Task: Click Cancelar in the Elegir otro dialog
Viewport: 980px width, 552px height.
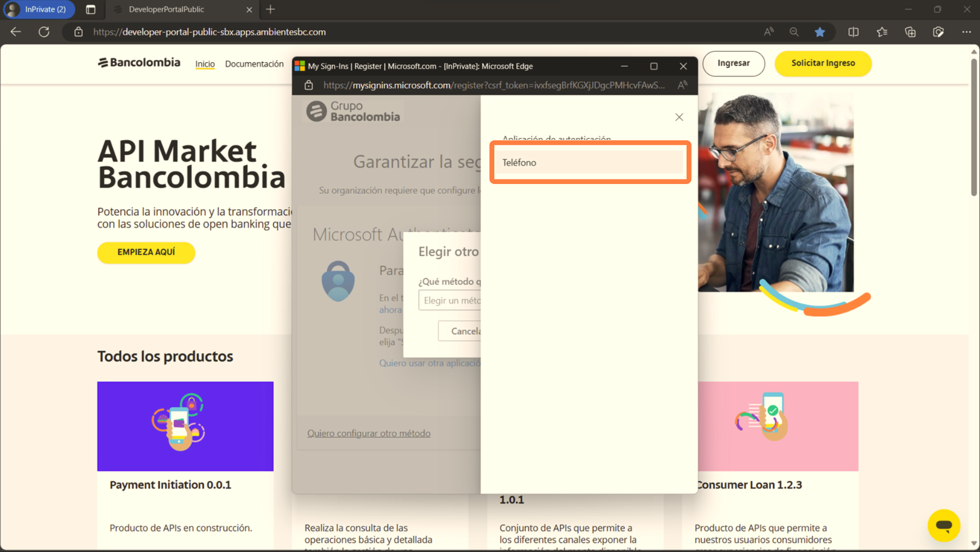Action: (460, 331)
